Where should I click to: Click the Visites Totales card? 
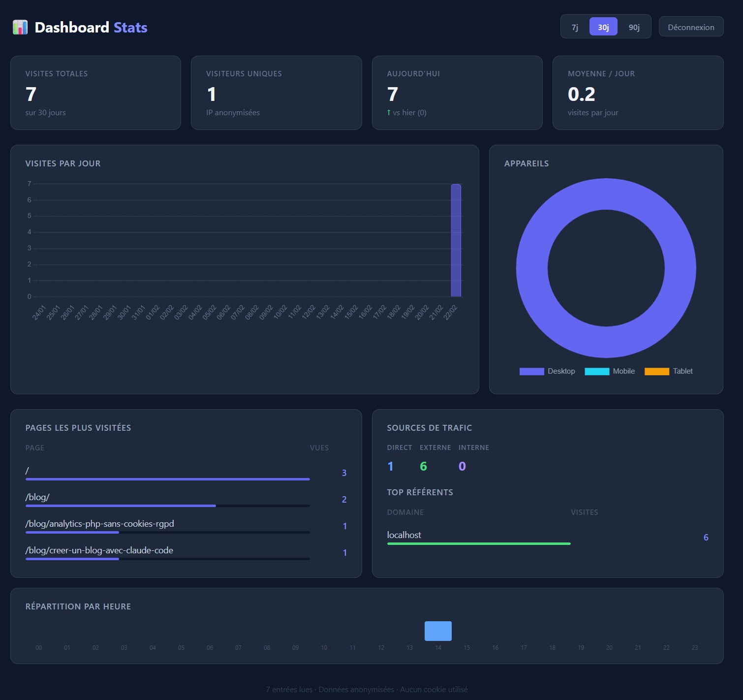point(95,93)
